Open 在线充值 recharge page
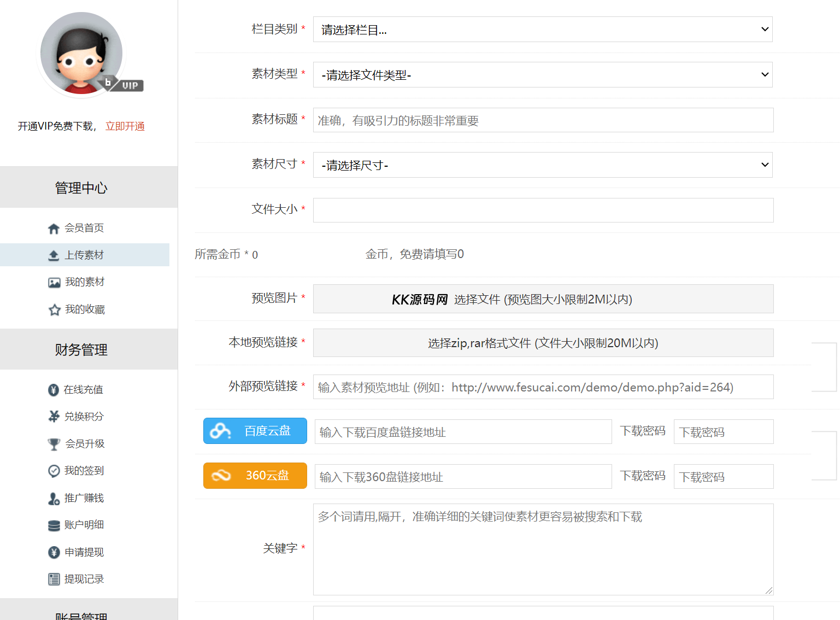The height and width of the screenshot is (620, 840). (x=83, y=389)
